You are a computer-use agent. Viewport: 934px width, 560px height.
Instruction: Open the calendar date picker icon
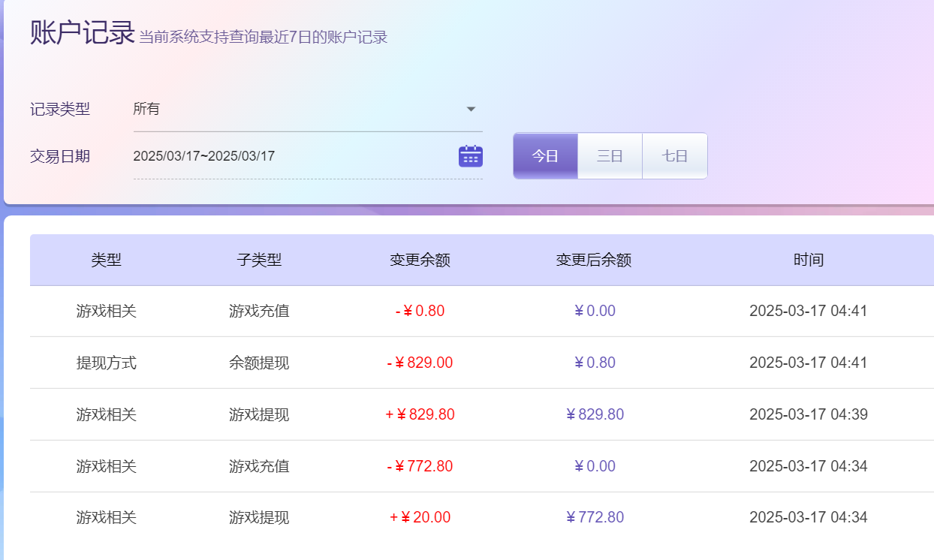pyautogui.click(x=469, y=155)
